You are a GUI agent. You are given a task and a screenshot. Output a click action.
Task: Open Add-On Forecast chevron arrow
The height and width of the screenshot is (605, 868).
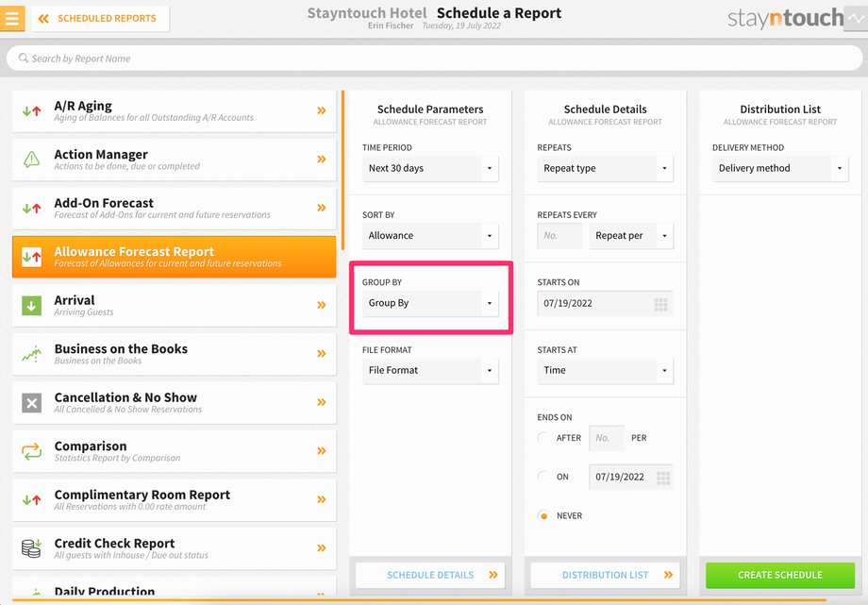pyautogui.click(x=322, y=208)
